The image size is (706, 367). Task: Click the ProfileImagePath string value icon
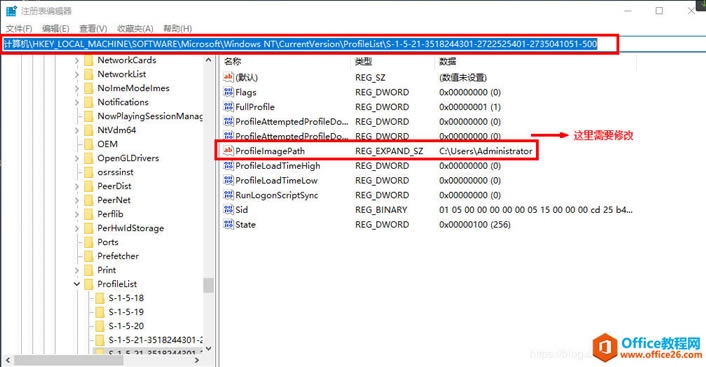pyautogui.click(x=228, y=151)
